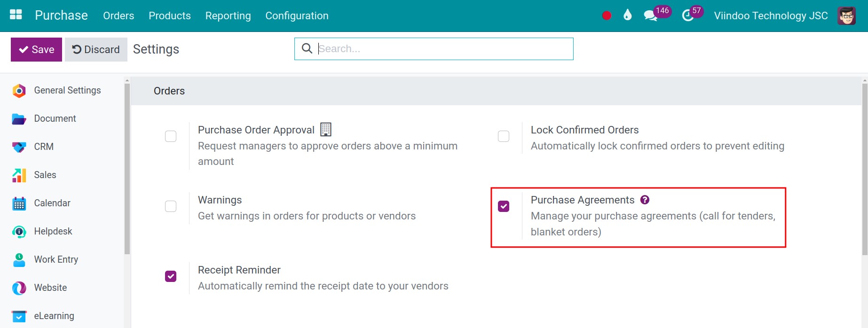Enable the Purchase Order Approval checkbox

(171, 136)
